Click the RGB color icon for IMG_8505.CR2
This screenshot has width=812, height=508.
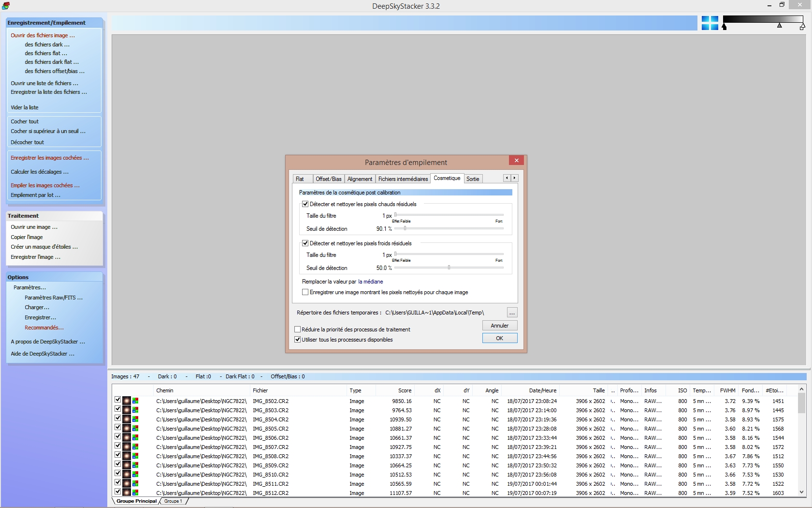point(135,429)
